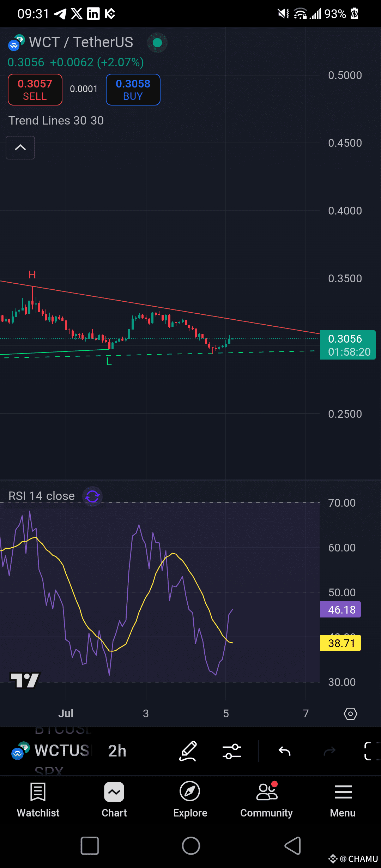Viewport: 381px width, 868px height.
Task: Switch to the Explore tab
Action: pyautogui.click(x=190, y=800)
